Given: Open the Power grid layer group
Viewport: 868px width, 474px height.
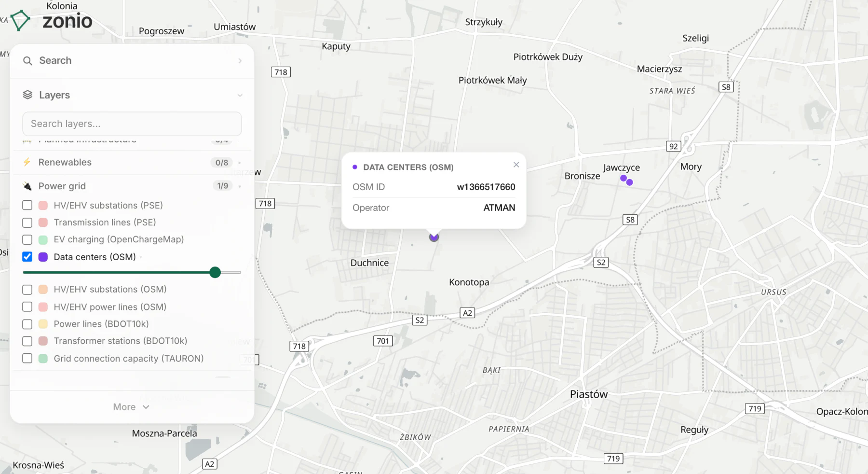Looking at the screenshot, I should pyautogui.click(x=132, y=186).
